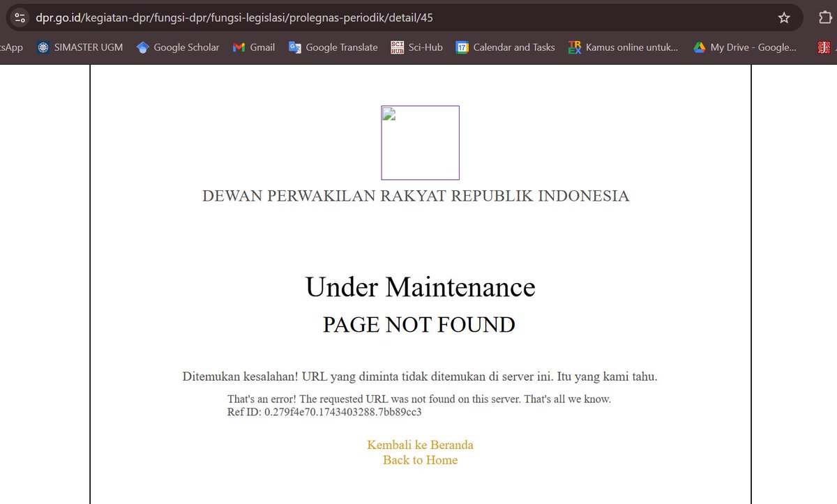Image resolution: width=837 pixels, height=504 pixels.
Task: Click the Gmail envelope favicon
Action: pos(239,47)
